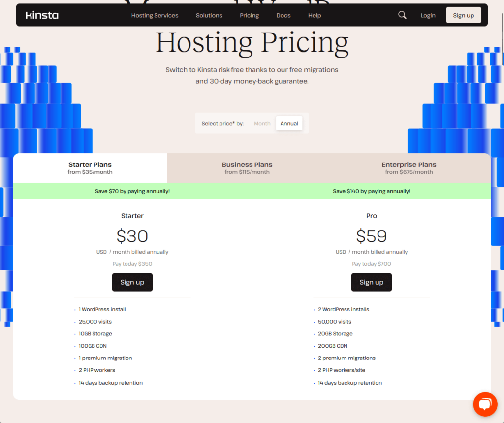This screenshot has height=423, width=504.
Task: Switch pricing to Month billing
Action: pyautogui.click(x=262, y=123)
